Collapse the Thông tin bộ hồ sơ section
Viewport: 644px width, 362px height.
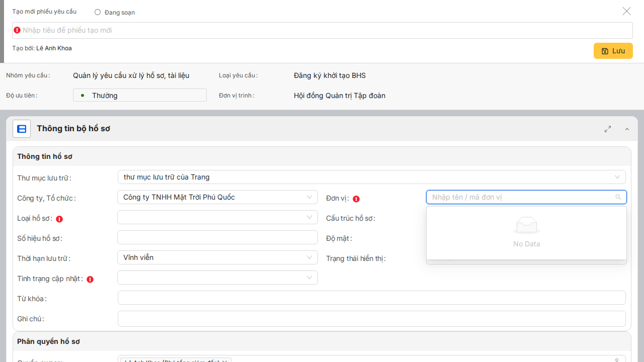coord(627,129)
